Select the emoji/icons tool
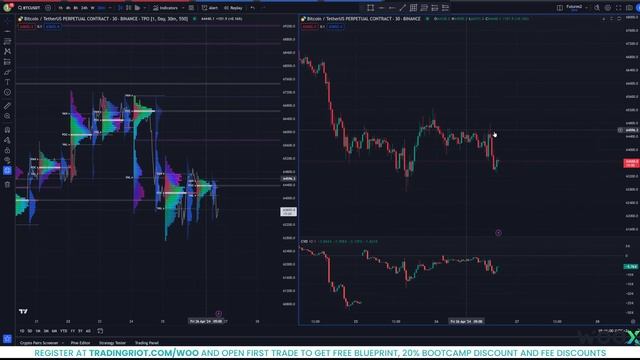 7,92
